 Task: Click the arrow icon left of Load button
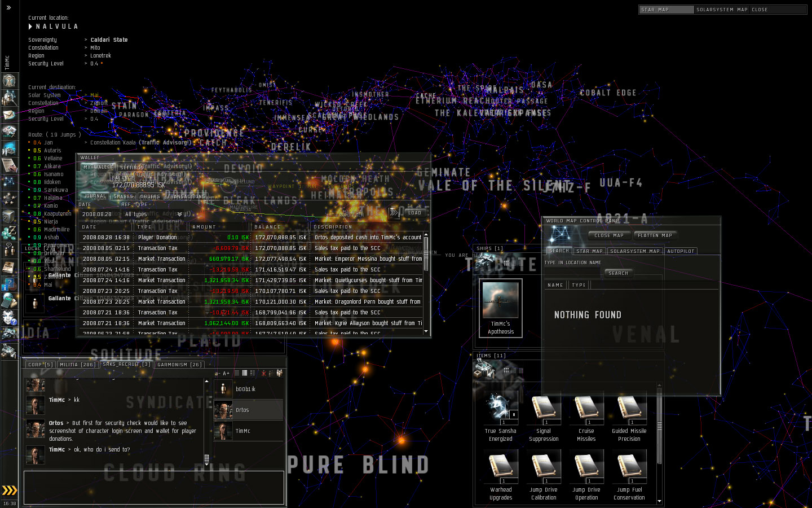(x=394, y=213)
